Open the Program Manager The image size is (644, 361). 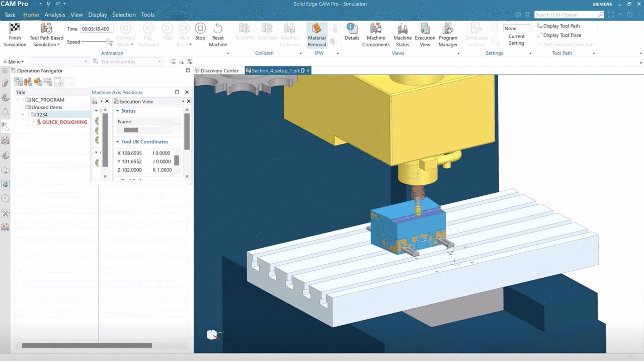[x=448, y=29]
